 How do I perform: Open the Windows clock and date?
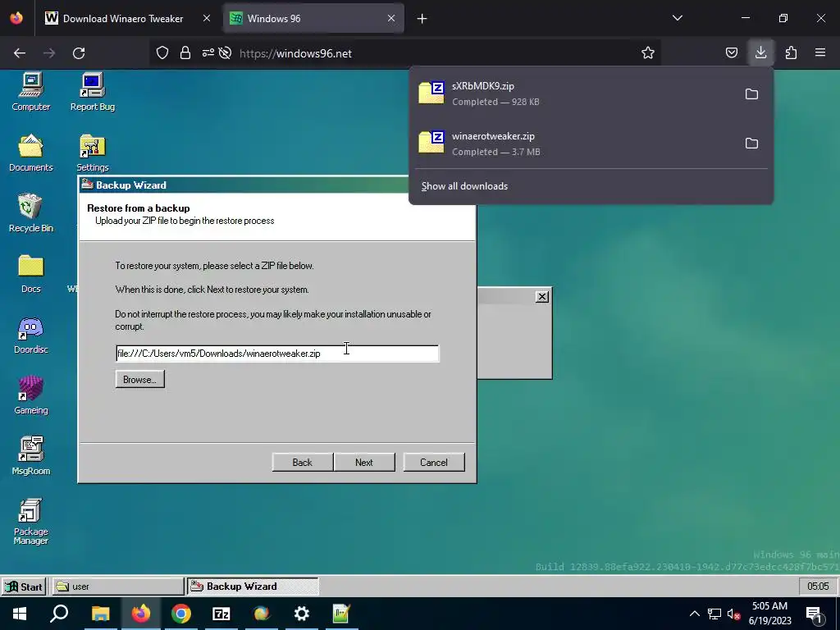(769, 614)
